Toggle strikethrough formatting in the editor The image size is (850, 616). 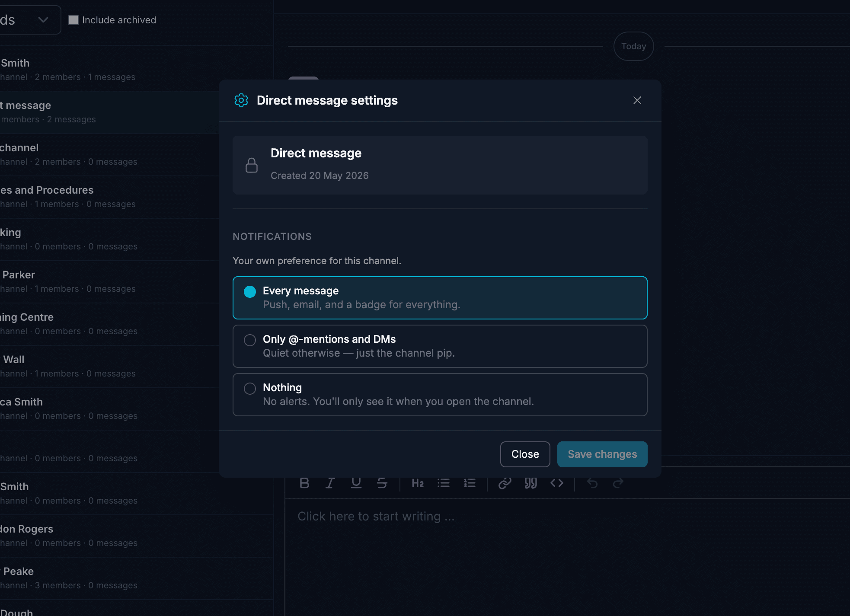point(382,483)
